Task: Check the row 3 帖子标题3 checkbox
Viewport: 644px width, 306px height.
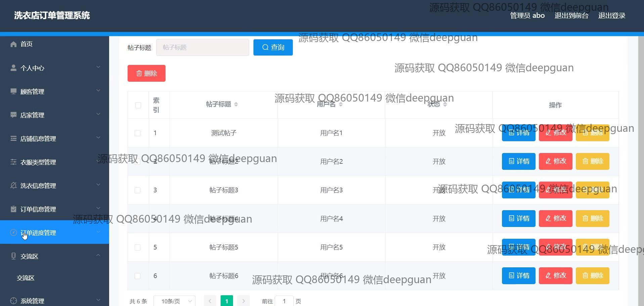Action: [x=138, y=190]
